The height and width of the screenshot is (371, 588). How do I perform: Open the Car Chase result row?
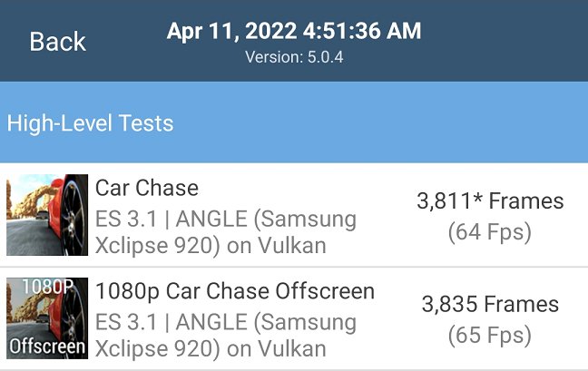point(294,215)
